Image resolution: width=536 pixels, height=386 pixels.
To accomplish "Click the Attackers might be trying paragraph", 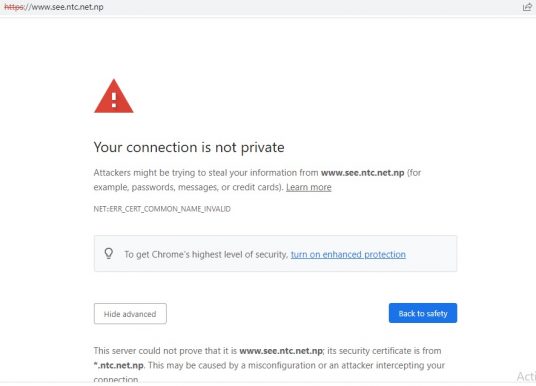I will point(257,180).
